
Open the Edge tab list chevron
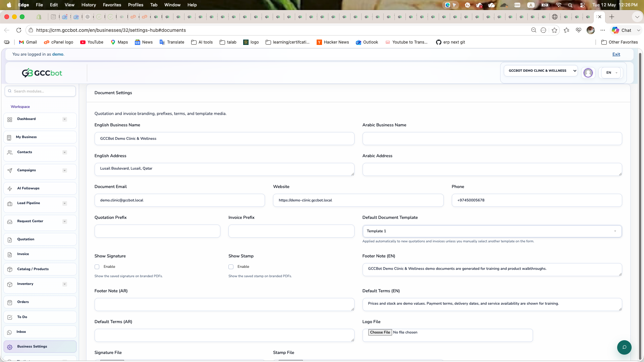click(637, 17)
